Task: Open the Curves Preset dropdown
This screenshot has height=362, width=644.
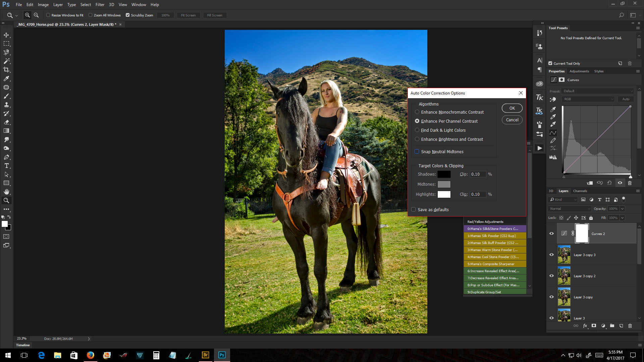Action: 598,91
